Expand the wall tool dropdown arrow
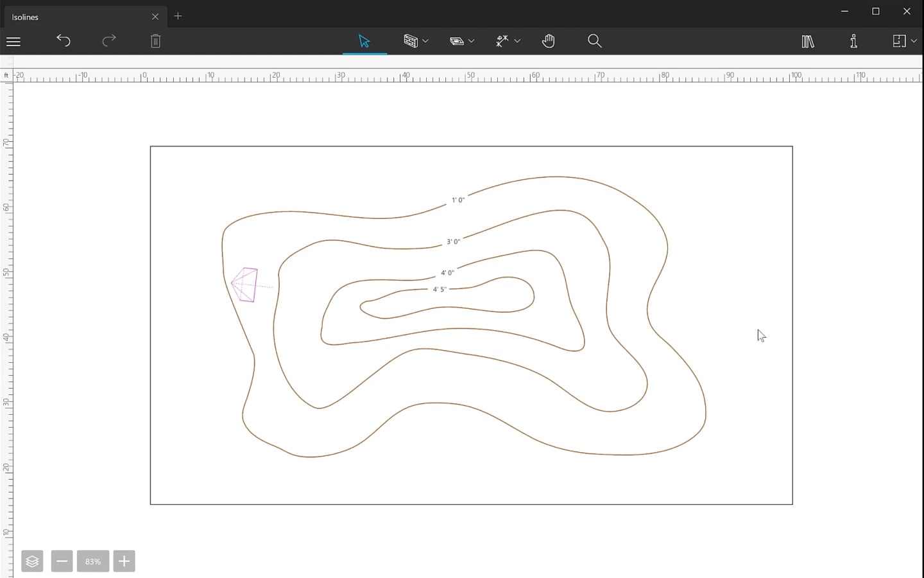The width and height of the screenshot is (924, 578). click(425, 41)
